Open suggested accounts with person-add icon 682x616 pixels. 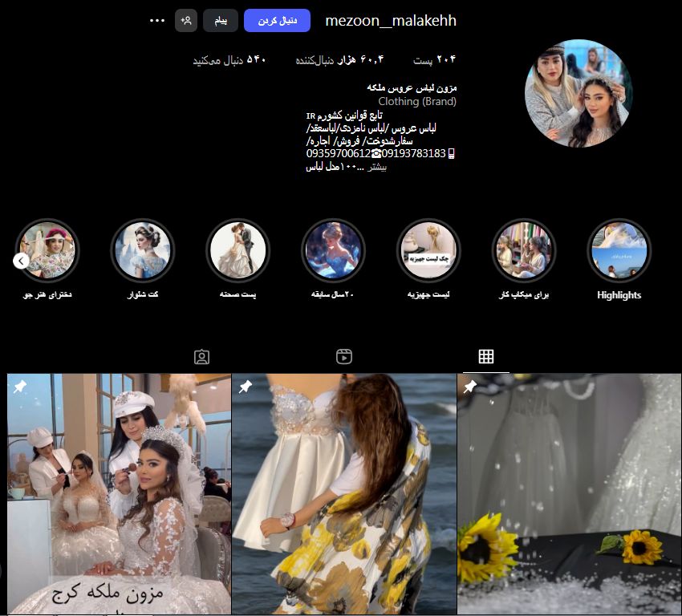pyautogui.click(x=186, y=20)
